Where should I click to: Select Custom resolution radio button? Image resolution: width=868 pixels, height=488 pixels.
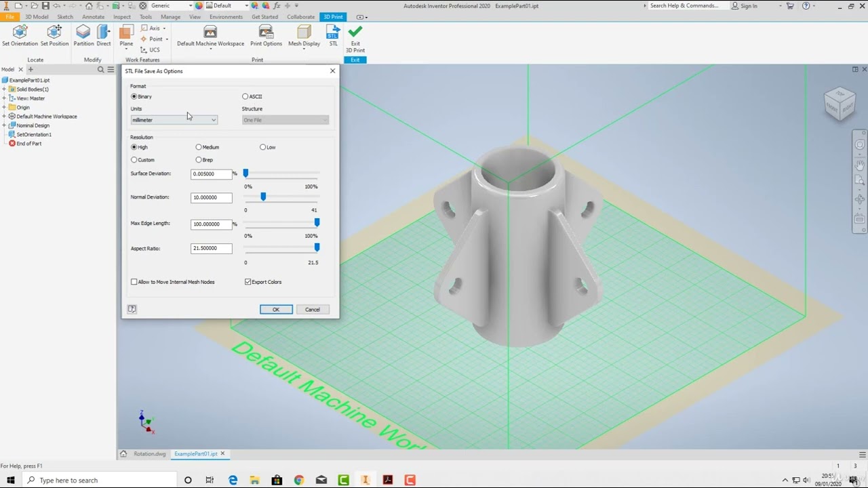click(x=134, y=160)
